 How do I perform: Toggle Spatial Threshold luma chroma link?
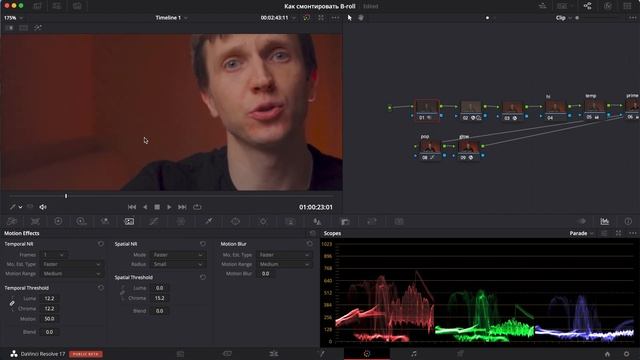122,293
